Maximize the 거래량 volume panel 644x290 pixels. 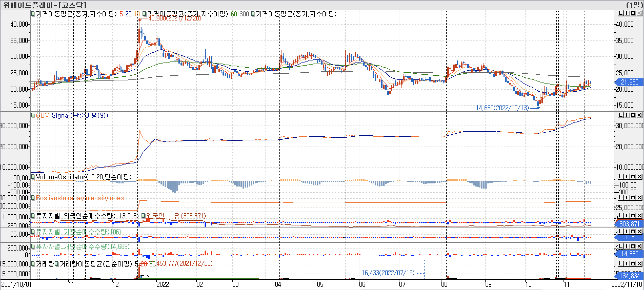[x=633, y=264]
